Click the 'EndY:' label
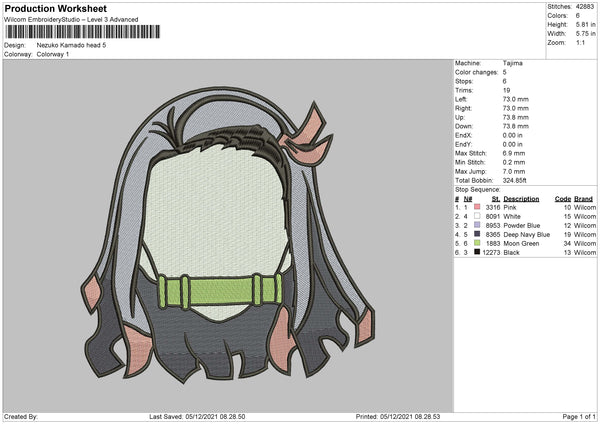 [x=463, y=144]
